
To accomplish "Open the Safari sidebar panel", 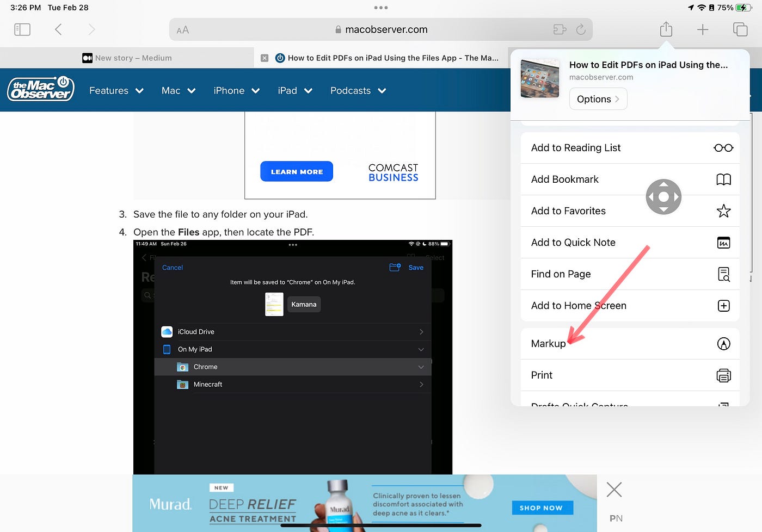I will (x=22, y=29).
